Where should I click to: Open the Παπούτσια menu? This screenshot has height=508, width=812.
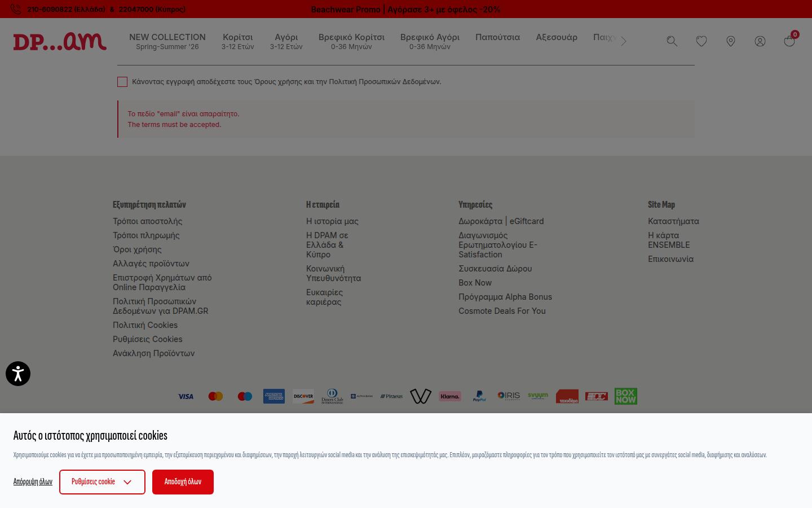(x=497, y=37)
